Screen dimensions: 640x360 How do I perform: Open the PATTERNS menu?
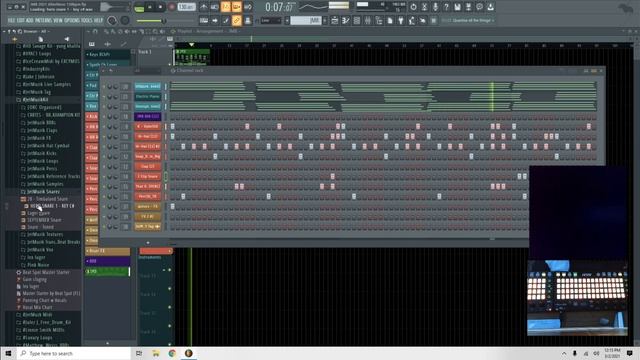pos(43,20)
